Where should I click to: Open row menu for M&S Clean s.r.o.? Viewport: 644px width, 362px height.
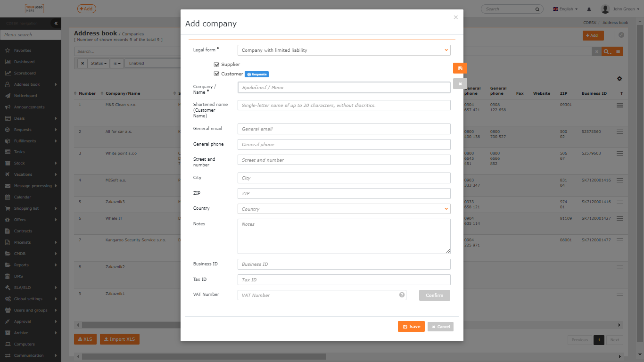point(620,105)
